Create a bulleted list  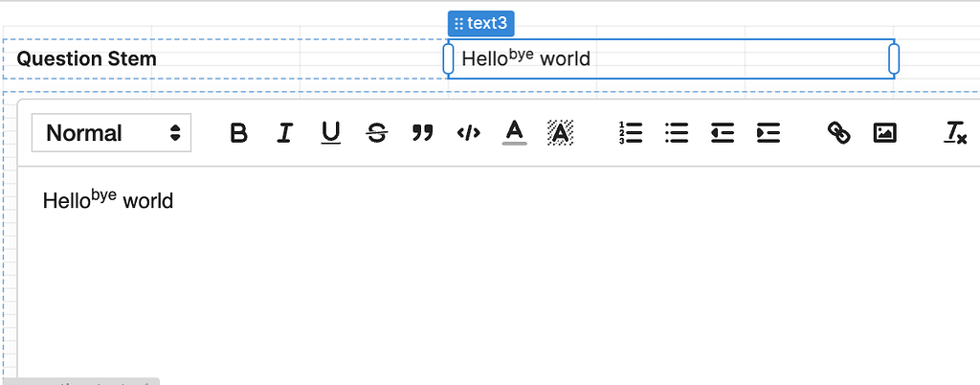677,132
